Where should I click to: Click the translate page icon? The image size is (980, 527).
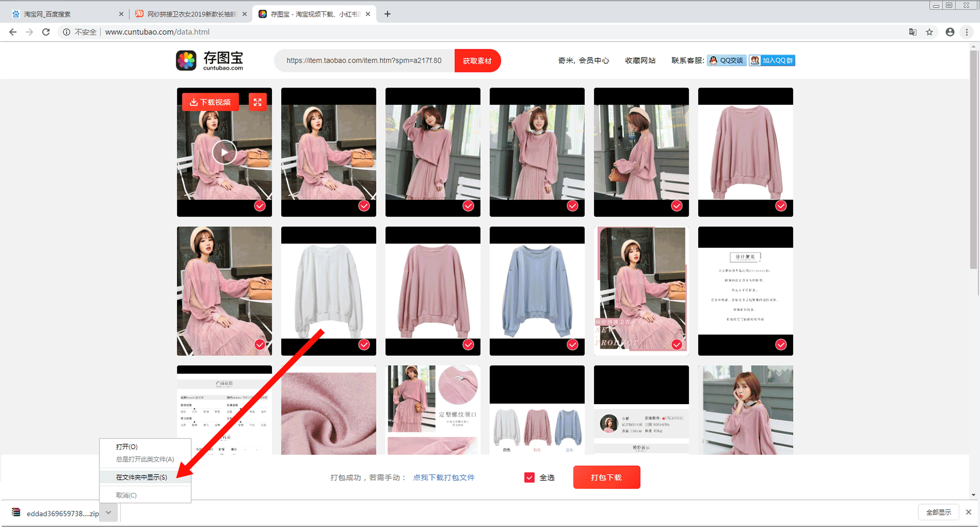click(913, 32)
